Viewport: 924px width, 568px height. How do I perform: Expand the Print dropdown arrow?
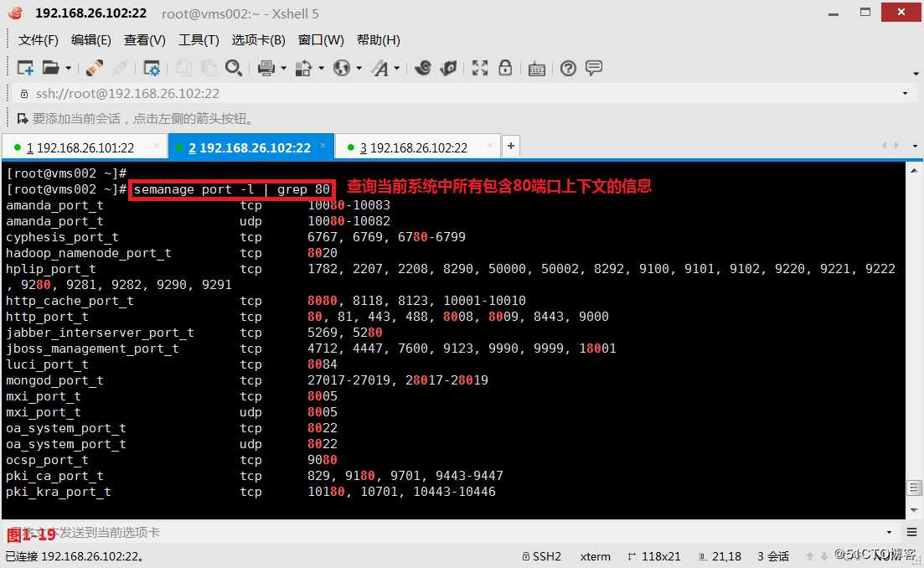pos(283,69)
